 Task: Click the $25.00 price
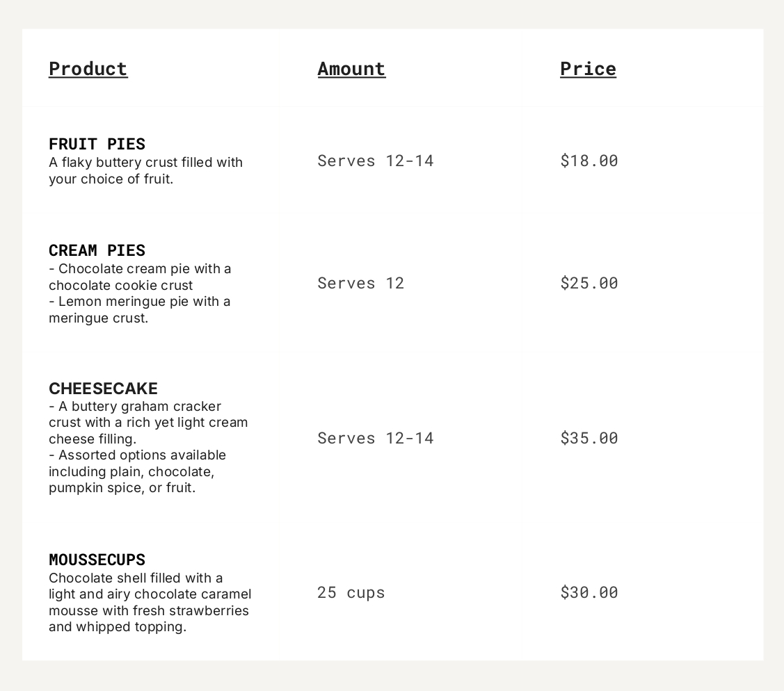[589, 283]
